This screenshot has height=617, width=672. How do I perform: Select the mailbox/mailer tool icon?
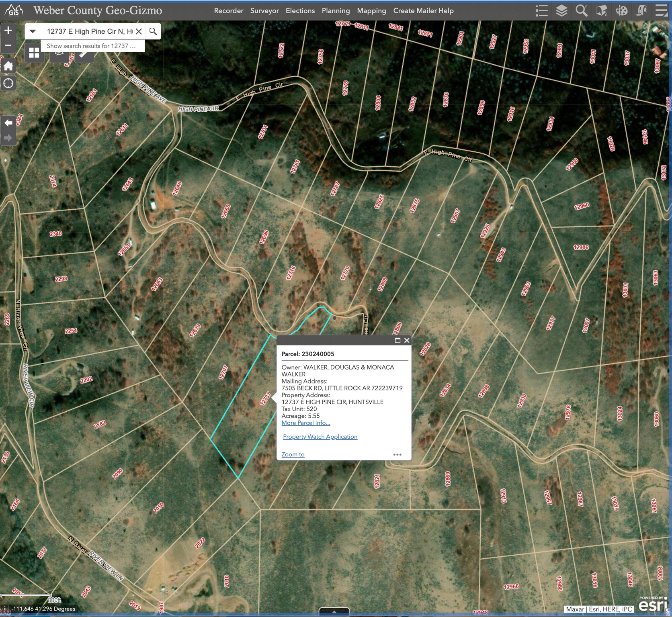click(601, 11)
